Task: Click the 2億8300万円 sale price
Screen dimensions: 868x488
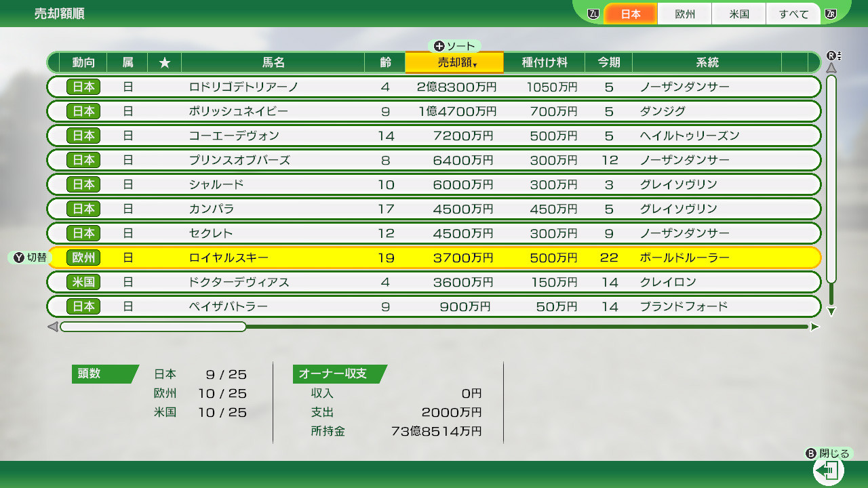Action: (456, 87)
